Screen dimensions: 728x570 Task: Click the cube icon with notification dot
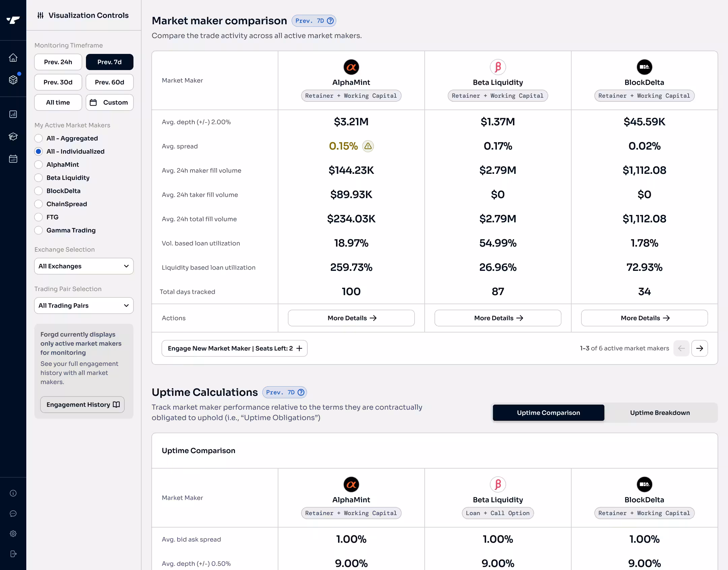click(13, 80)
